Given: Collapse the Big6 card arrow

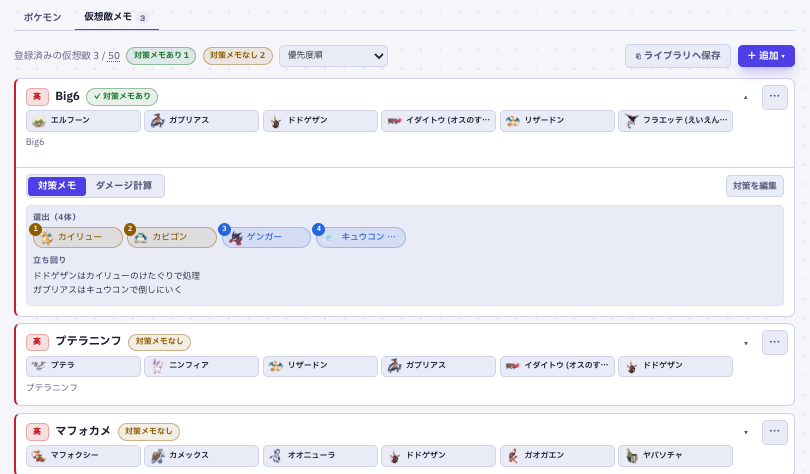Looking at the screenshot, I should 745,97.
